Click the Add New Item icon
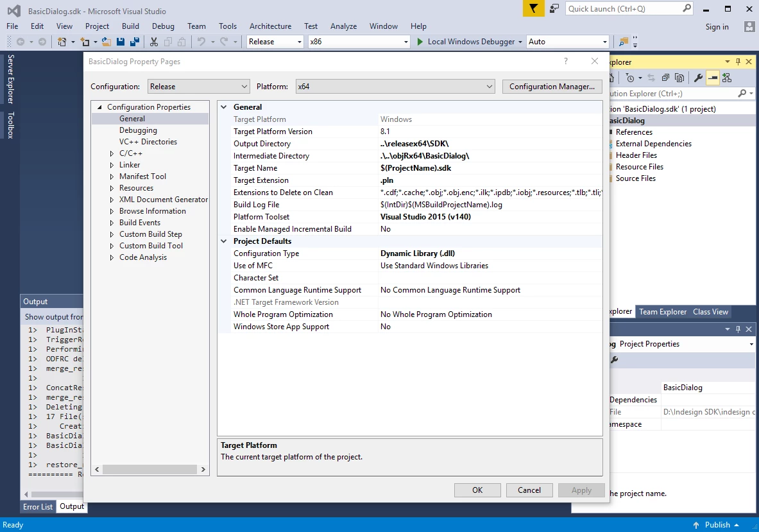Image resolution: width=759 pixels, height=532 pixels. click(85, 42)
